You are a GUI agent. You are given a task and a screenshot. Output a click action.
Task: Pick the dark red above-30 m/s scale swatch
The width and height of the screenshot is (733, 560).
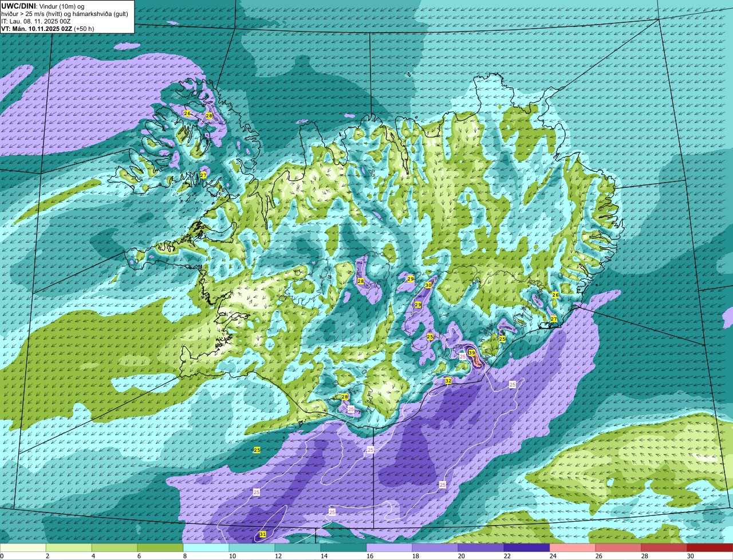pos(710,547)
